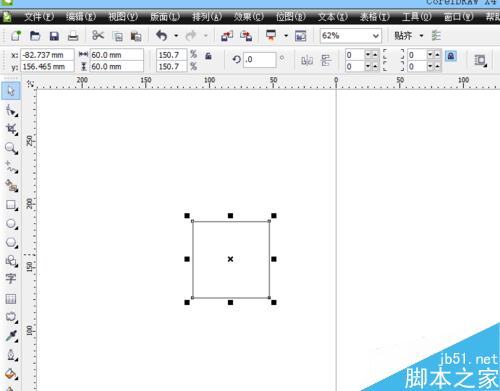This screenshot has height=391, width=500.
Task: Select the Fill bucket tool
Action: 11,374
